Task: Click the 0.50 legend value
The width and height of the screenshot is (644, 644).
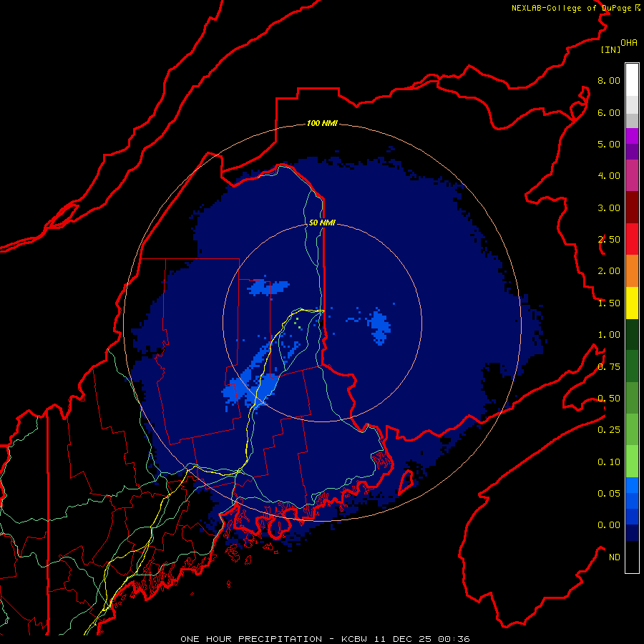Action: coord(609,399)
